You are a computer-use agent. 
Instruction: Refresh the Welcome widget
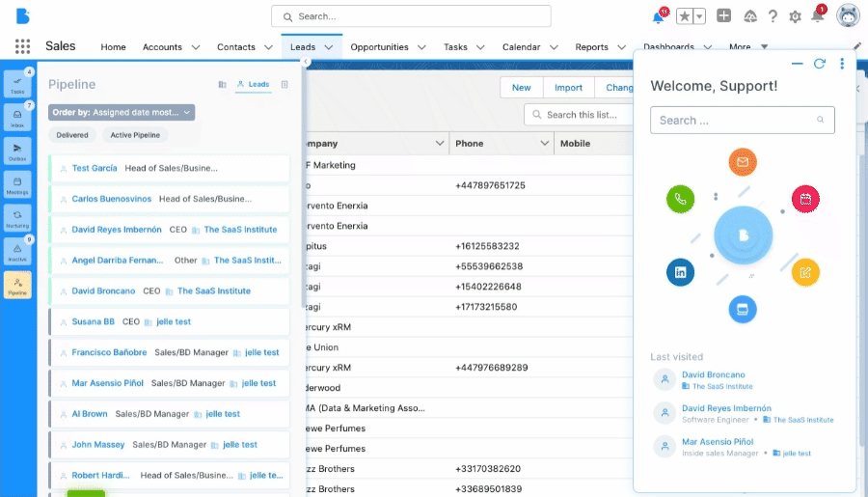tap(819, 64)
